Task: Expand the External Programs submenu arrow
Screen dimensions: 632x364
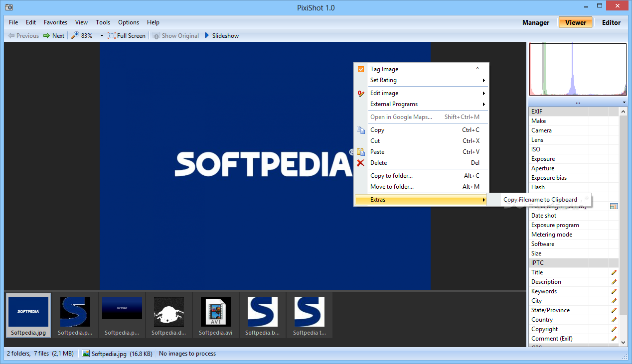Action: point(483,104)
